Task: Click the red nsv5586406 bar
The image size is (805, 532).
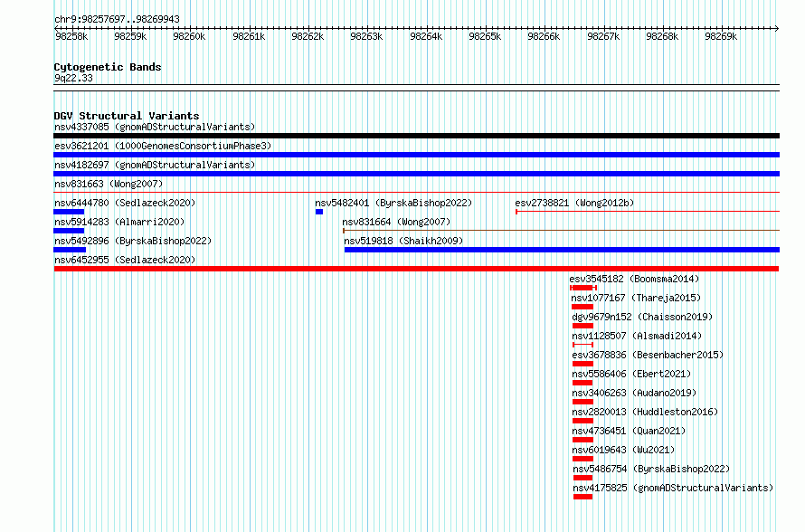Action: 582,383
